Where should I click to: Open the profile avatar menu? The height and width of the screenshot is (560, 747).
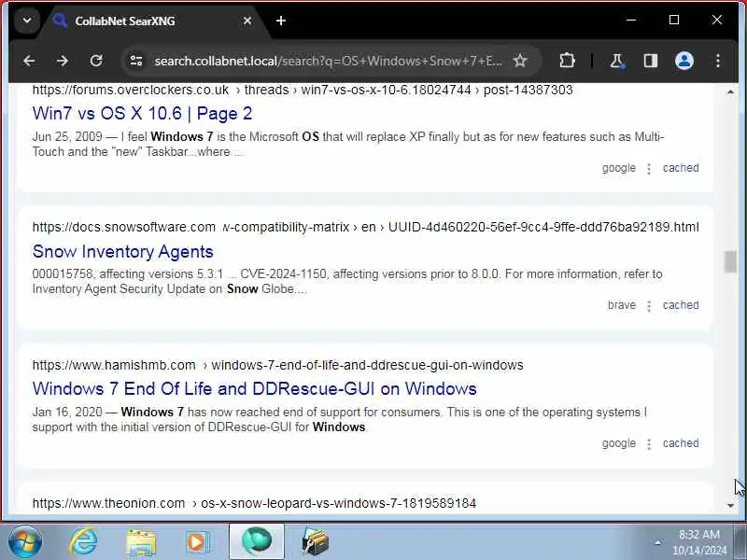[684, 61]
